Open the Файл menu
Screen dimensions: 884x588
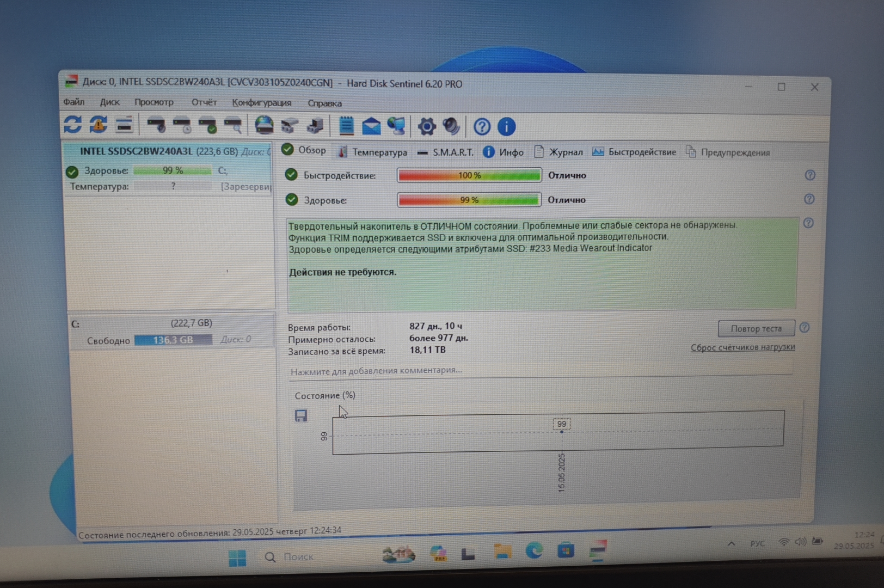(x=74, y=102)
